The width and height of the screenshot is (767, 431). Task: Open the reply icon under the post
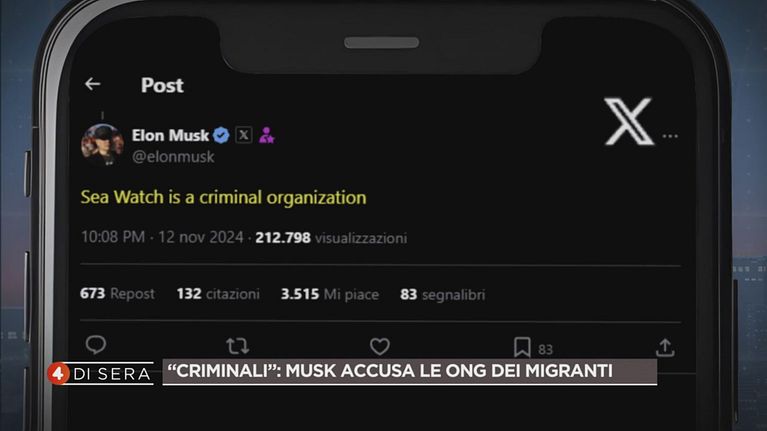(x=95, y=346)
